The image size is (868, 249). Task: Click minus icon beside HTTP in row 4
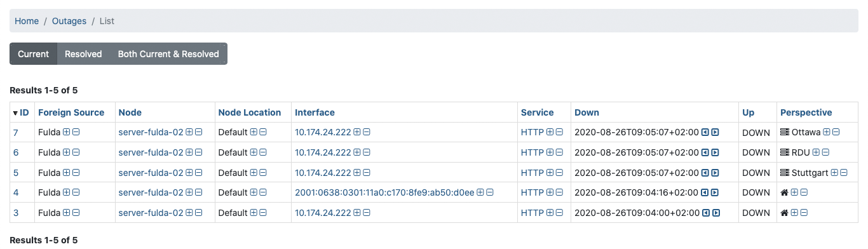(x=559, y=192)
